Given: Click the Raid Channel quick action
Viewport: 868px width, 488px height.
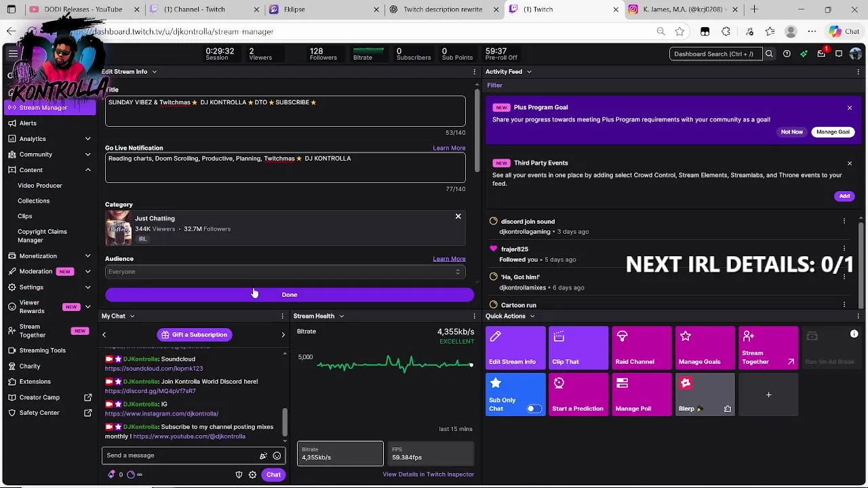Looking at the screenshot, I should point(642,348).
